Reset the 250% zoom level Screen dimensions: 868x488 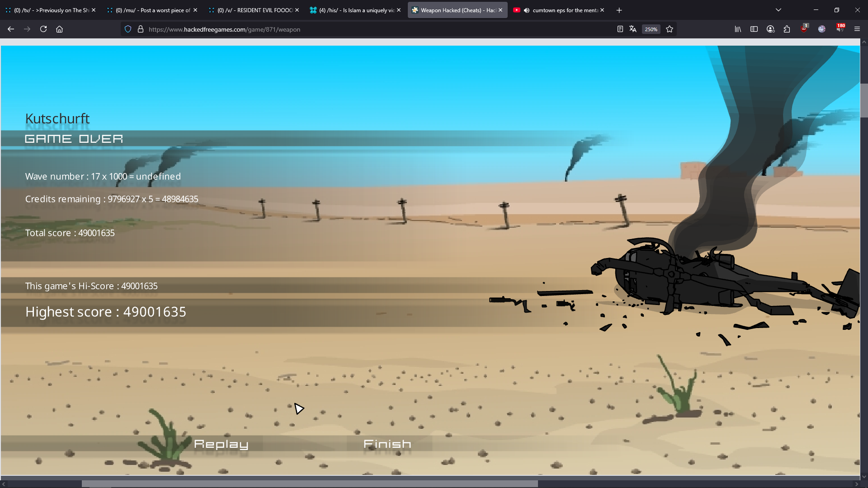click(651, 29)
